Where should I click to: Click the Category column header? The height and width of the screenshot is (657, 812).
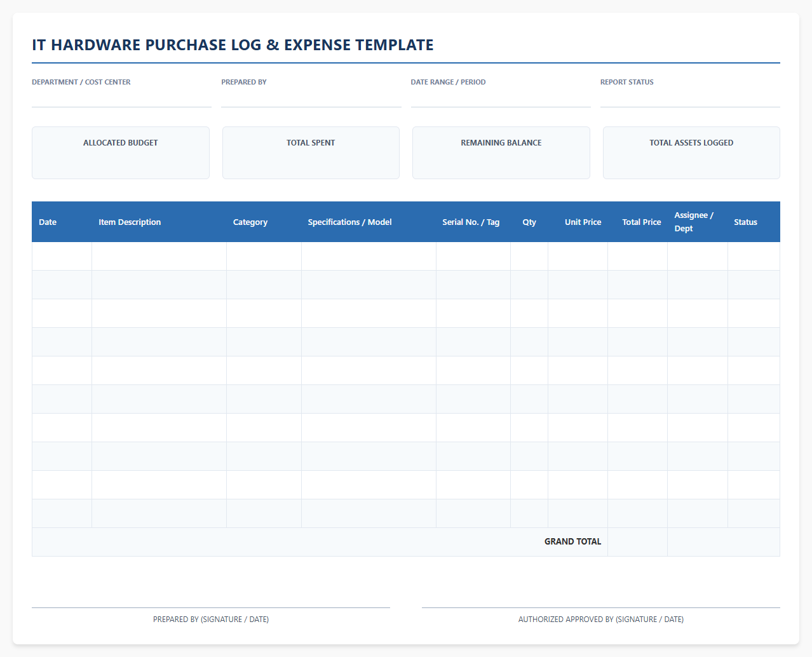[x=264, y=222]
